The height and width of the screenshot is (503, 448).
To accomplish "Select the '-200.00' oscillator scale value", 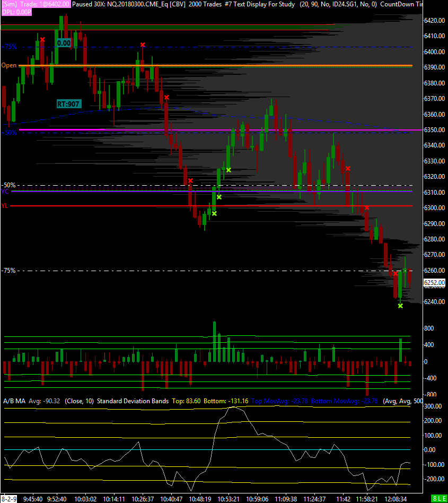I will (434, 479).
